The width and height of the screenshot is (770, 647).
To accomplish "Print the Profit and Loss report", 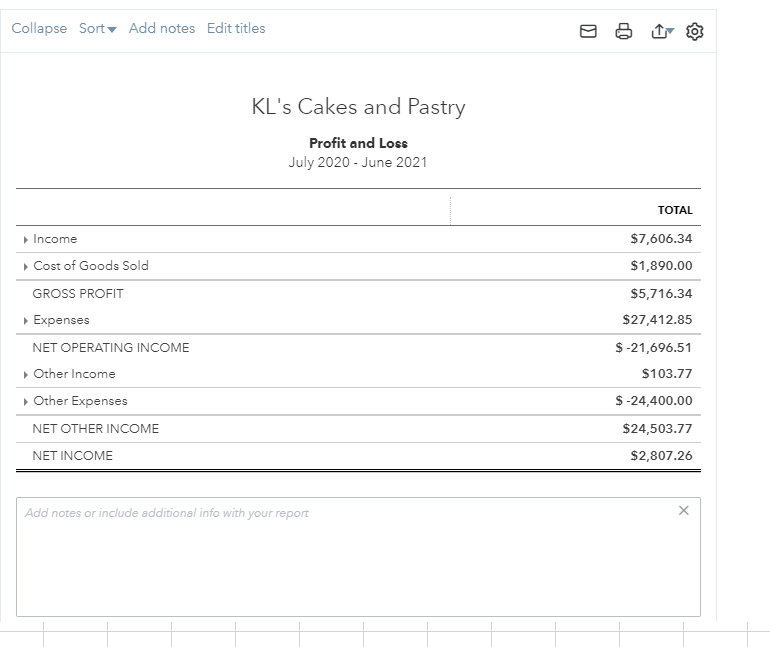I will pyautogui.click(x=624, y=32).
